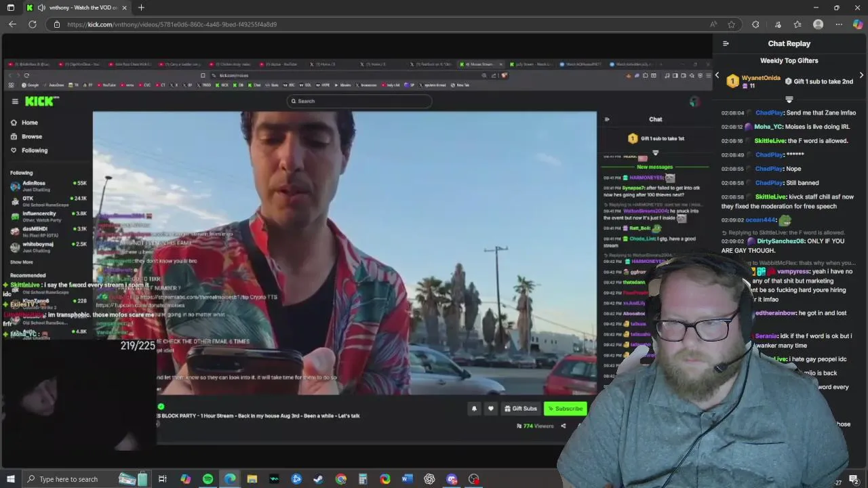Screen dimensions: 868x488
Task: Open vampyress user in chat replay
Action: pyautogui.click(x=792, y=272)
